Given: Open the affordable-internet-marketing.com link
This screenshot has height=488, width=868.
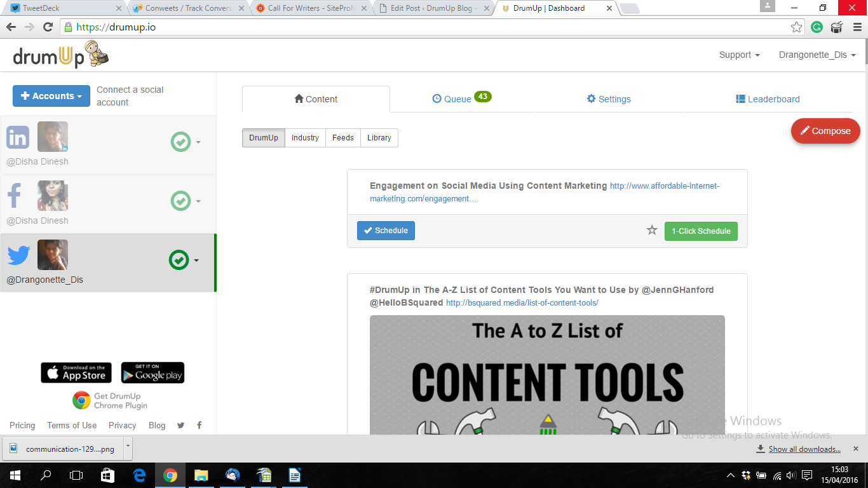Looking at the screenshot, I should point(545,192).
